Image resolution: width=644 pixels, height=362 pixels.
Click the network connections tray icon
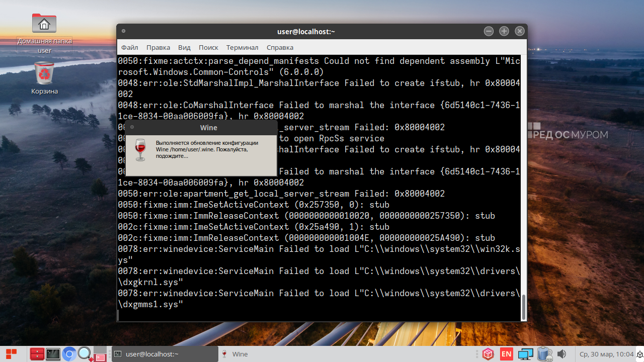pos(525,354)
